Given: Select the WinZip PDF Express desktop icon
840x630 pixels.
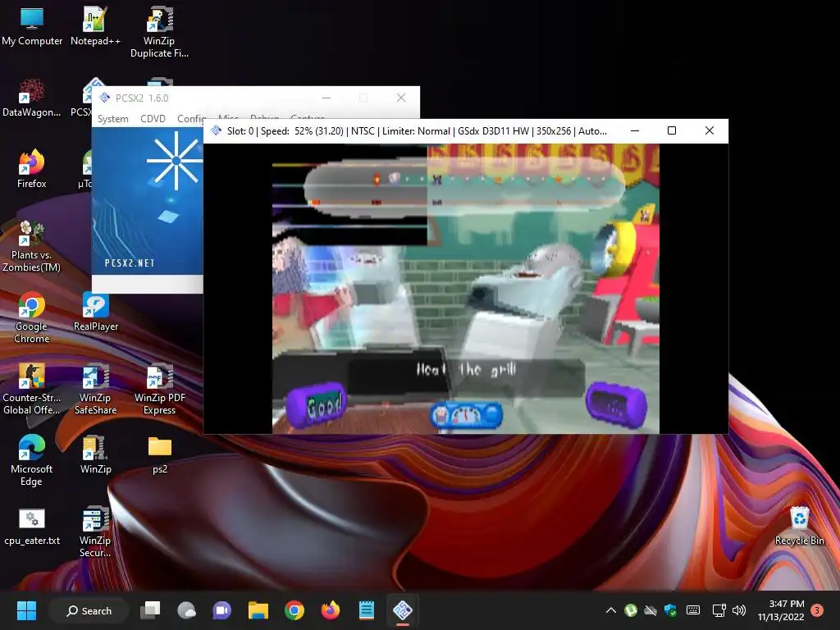Looking at the screenshot, I should pos(159,389).
